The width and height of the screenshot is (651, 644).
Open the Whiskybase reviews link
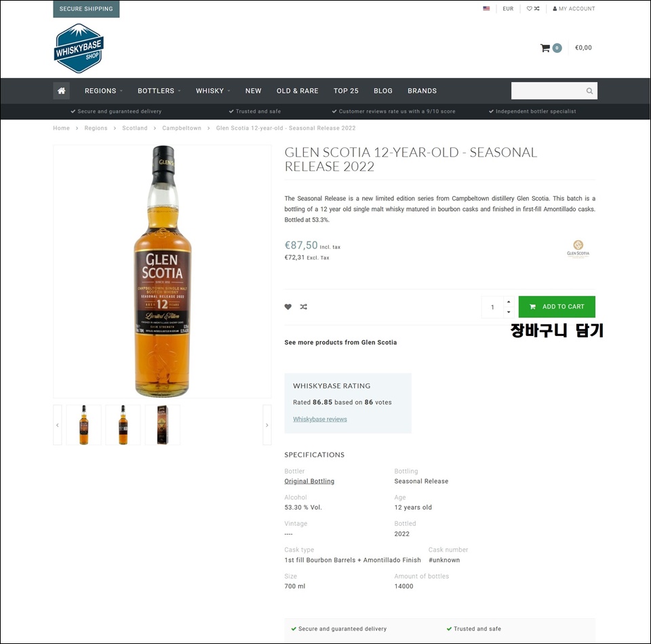[x=319, y=419]
